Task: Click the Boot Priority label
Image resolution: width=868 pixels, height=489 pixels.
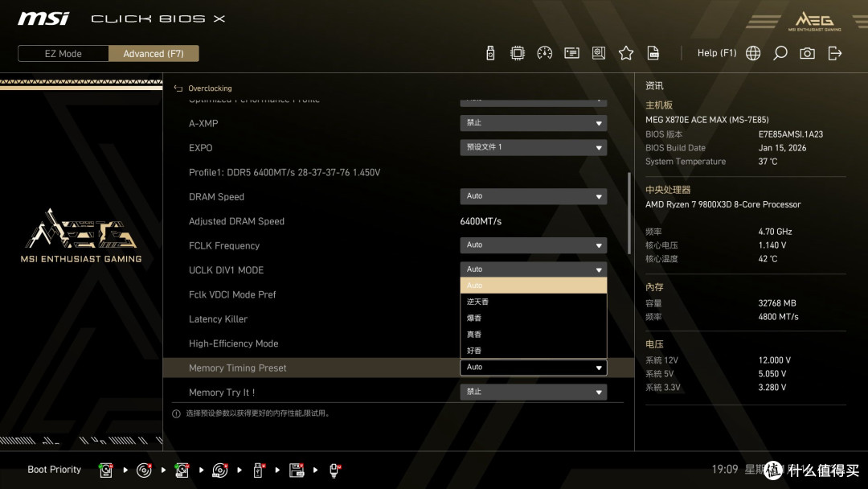Action: (55, 470)
